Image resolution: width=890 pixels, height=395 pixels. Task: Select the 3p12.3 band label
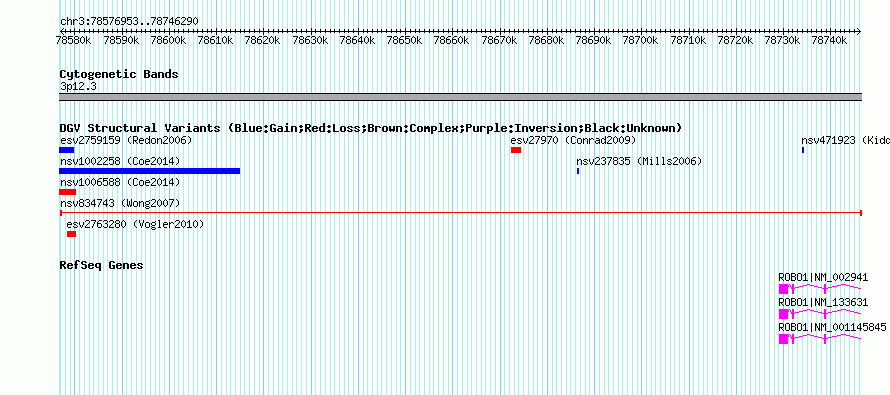[x=78, y=87]
